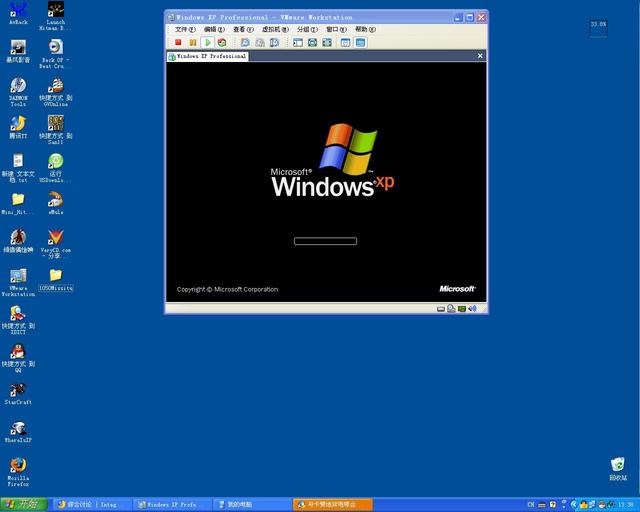Screen dimensions: 640x512
Task: Click the AcBack desktop shortcut
Action: [x=18, y=13]
